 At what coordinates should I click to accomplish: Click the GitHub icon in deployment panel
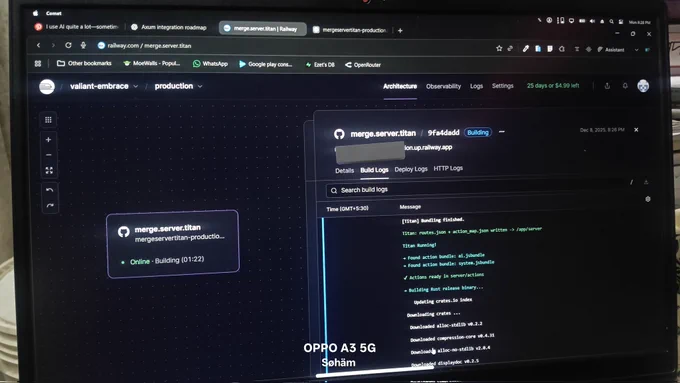(339, 134)
